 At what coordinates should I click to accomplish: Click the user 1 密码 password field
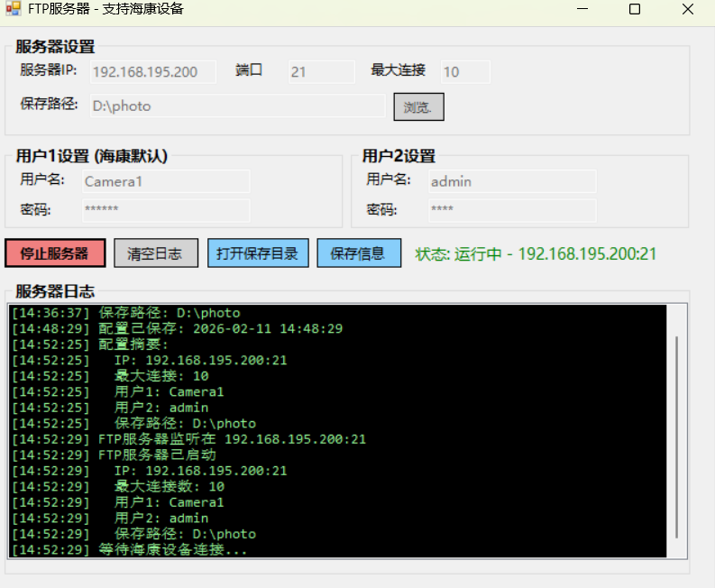coord(165,210)
